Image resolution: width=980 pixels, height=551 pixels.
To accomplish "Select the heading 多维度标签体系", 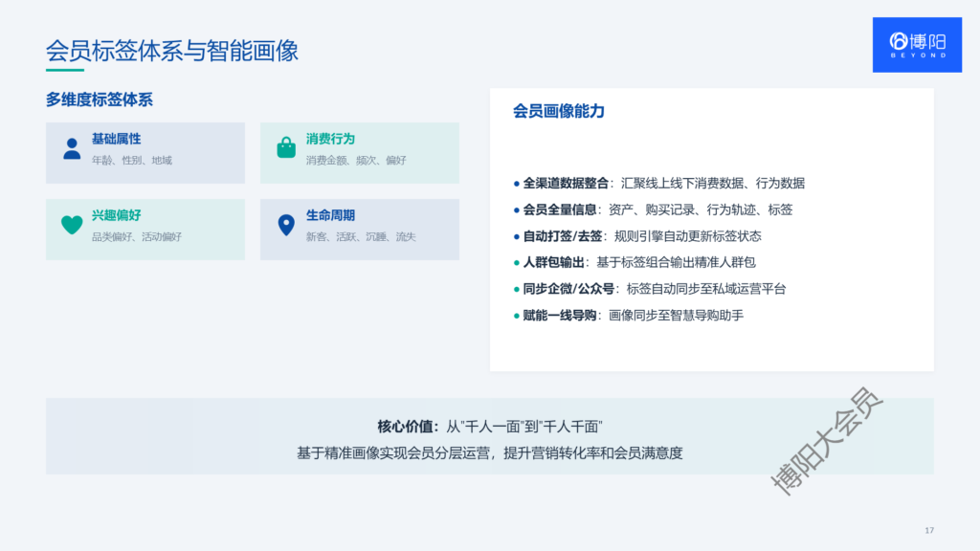I will coord(100,99).
